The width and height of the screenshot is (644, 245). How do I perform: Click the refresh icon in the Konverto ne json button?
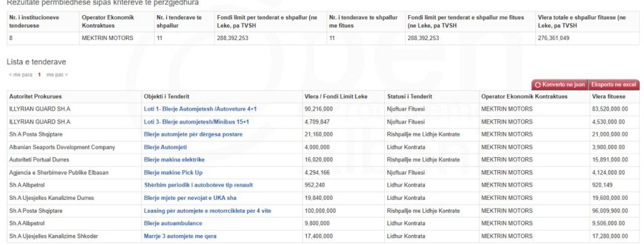[538, 85]
